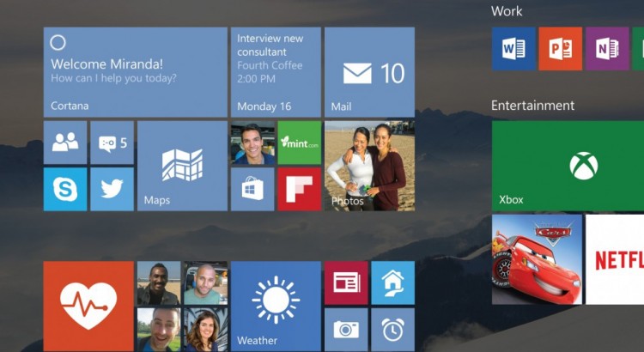Open the Messaging tile showing 5
Viewport: 644px width, 352px height.
pyautogui.click(x=112, y=143)
